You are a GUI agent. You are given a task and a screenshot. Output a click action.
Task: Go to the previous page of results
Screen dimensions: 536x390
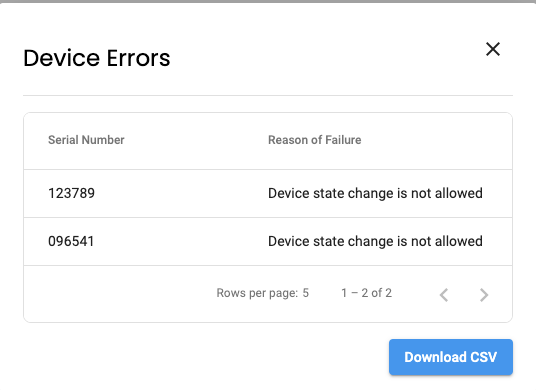tap(444, 295)
